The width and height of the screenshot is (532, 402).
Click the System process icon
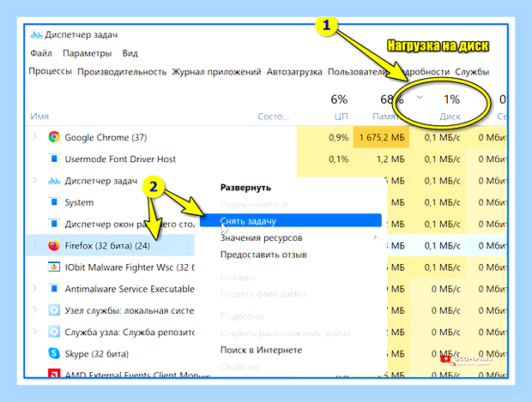[54, 202]
